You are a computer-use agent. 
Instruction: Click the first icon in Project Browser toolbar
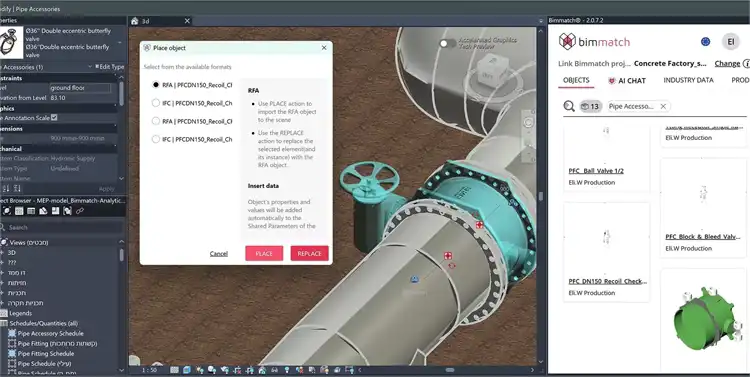7,211
